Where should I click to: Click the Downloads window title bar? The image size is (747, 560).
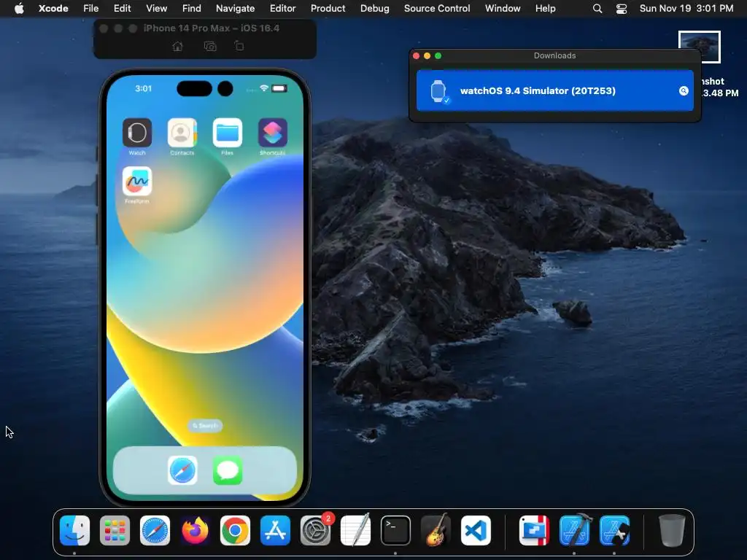555,55
